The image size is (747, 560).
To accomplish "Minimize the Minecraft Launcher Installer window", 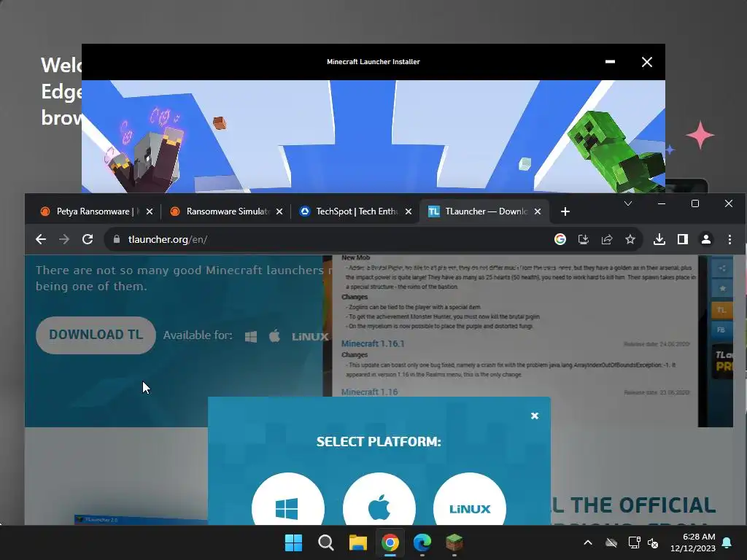I will click(610, 61).
